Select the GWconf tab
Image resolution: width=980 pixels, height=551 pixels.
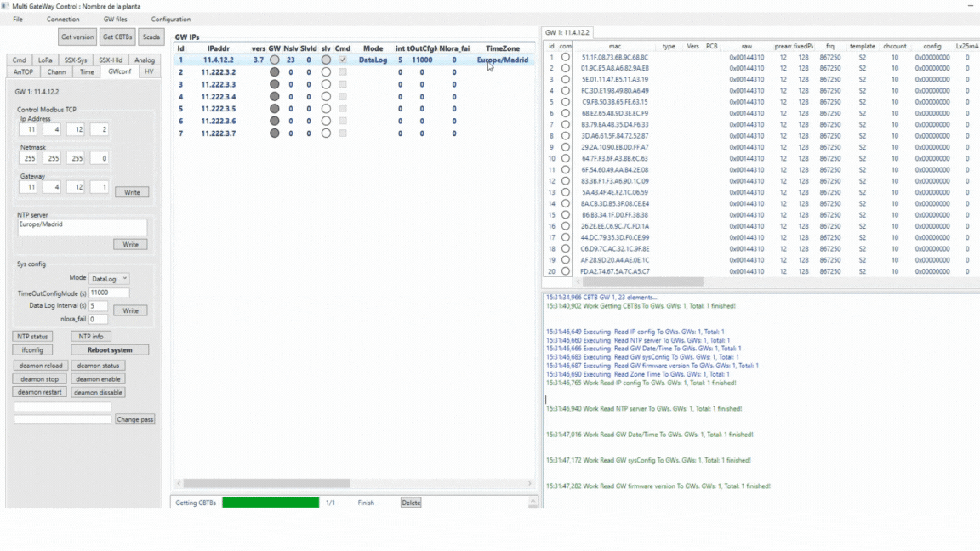tap(119, 71)
